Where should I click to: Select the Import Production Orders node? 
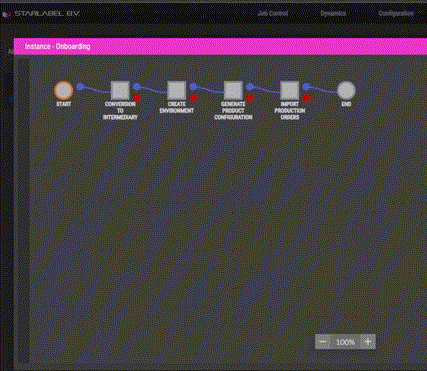tap(289, 90)
